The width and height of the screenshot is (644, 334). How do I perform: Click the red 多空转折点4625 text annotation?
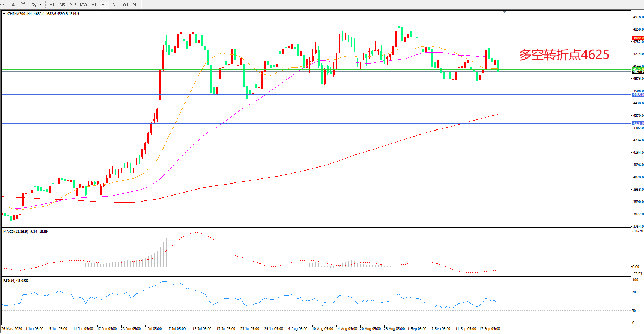coord(564,55)
